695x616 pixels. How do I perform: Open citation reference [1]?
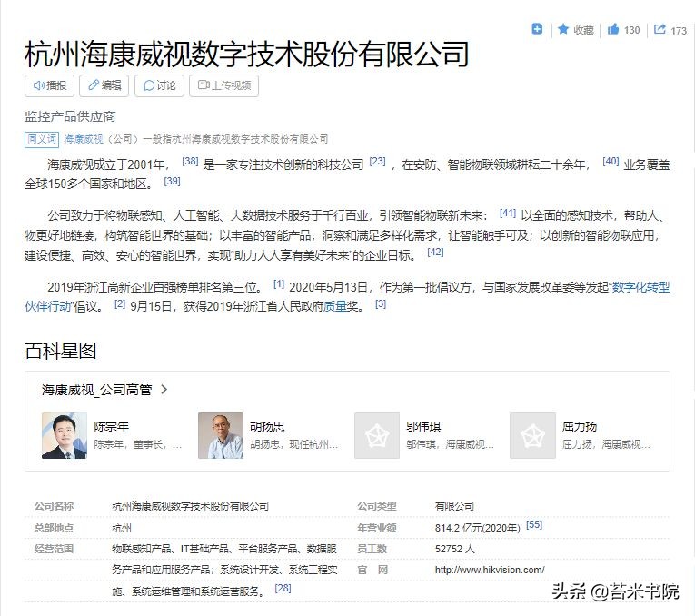(278, 284)
